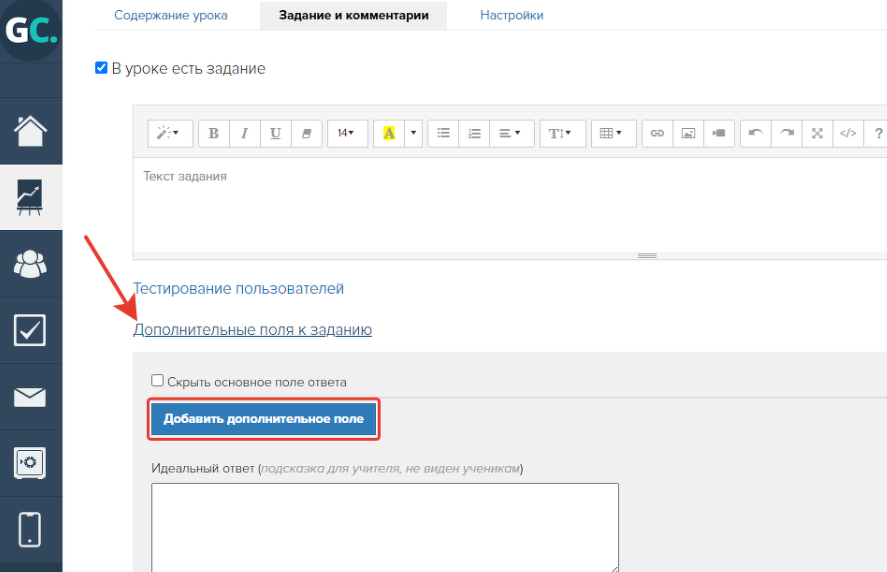Viewport: 887px width, 572px height.
Task: Insert a video via camera icon
Action: click(x=719, y=134)
